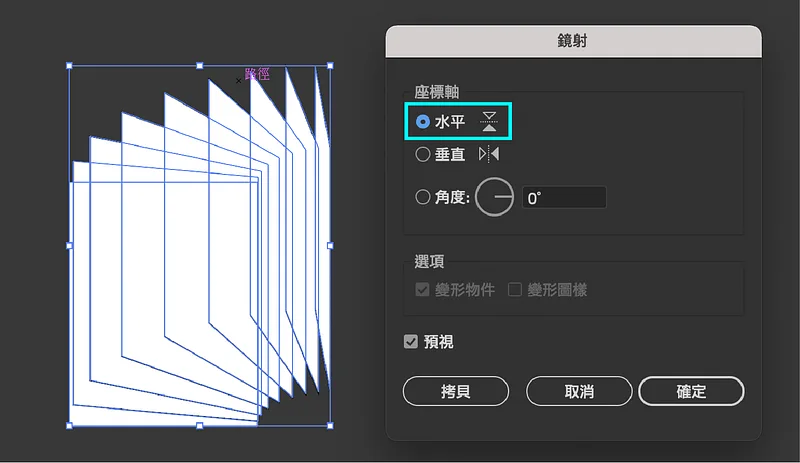Toggle the 變形圖樣 checkbox
Viewport: 800px width, 463px height.
click(x=515, y=289)
